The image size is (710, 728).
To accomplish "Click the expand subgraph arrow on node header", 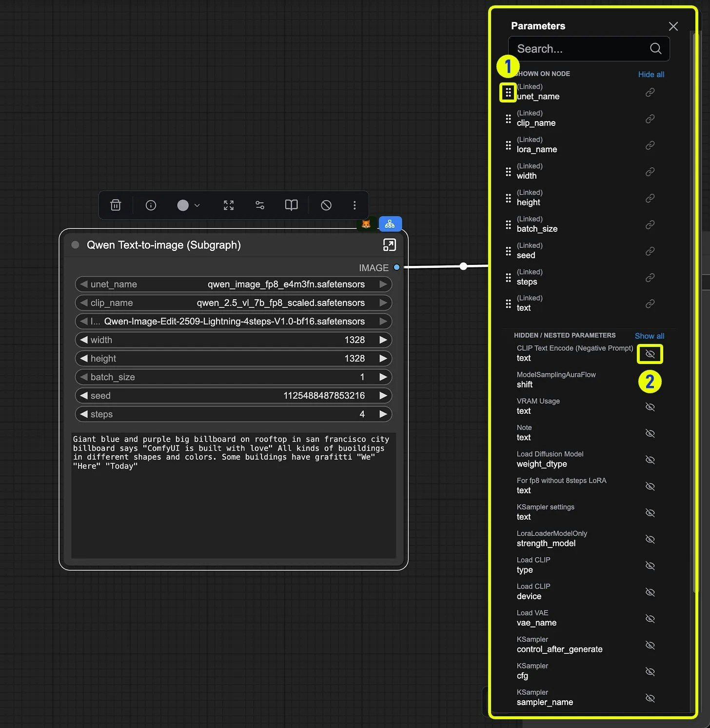I will click(389, 245).
